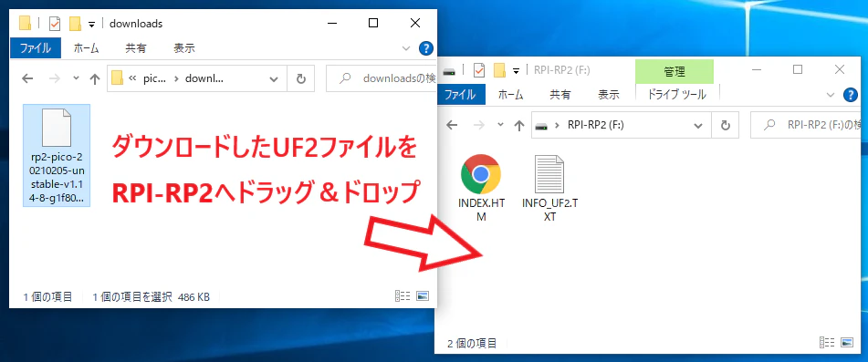Expand the ribbon in RPI-RP2 window
Image resolution: width=868 pixels, height=362 pixels.
(x=830, y=95)
